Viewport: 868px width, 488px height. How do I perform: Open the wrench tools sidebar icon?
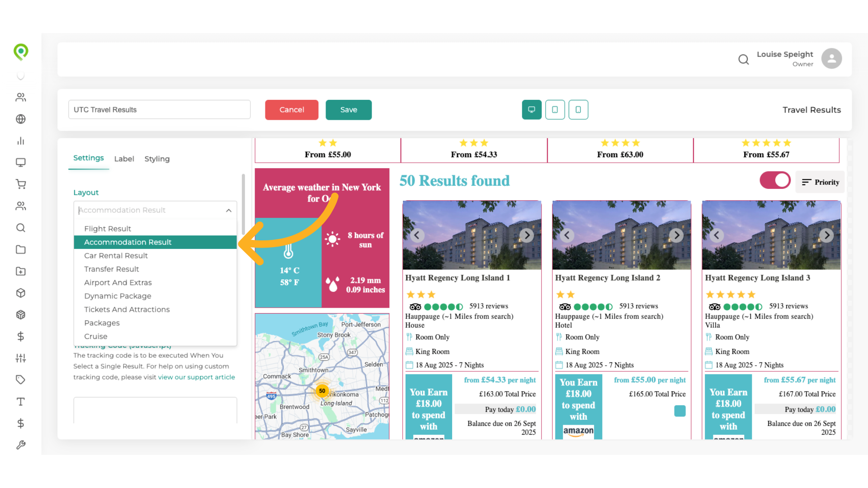[21, 445]
